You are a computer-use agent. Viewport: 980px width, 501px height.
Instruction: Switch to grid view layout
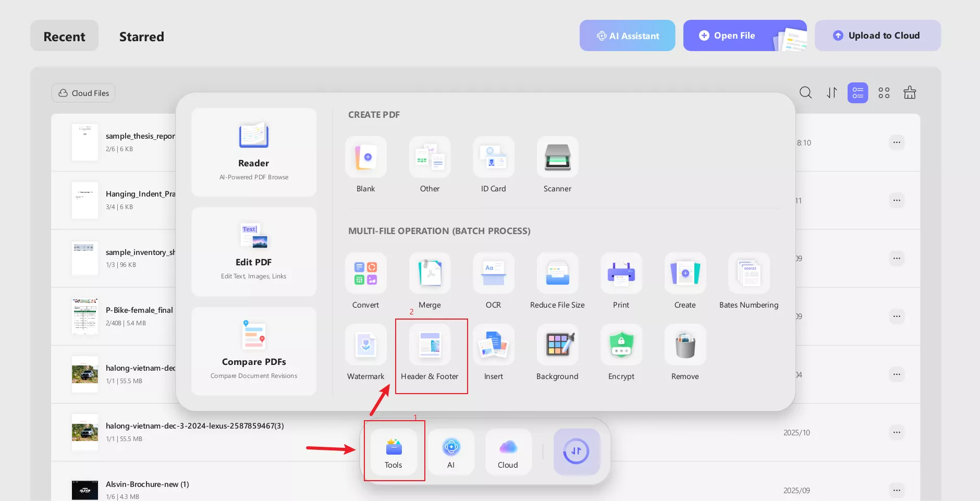click(x=884, y=92)
